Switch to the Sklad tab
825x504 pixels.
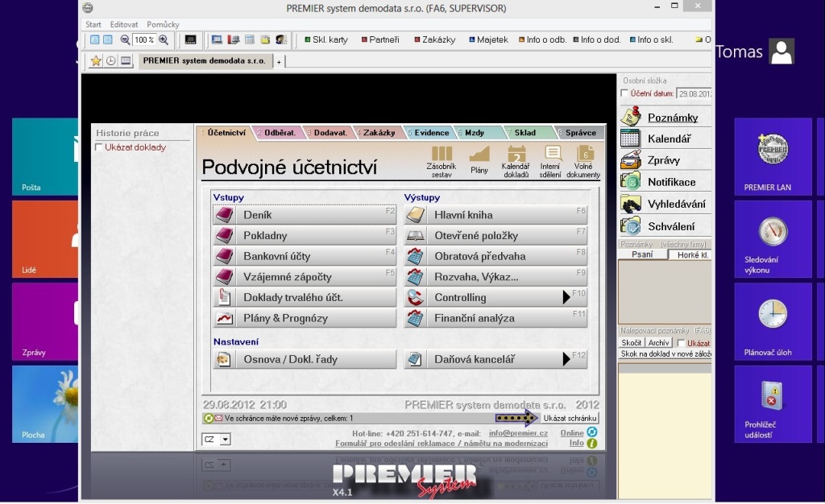point(525,132)
